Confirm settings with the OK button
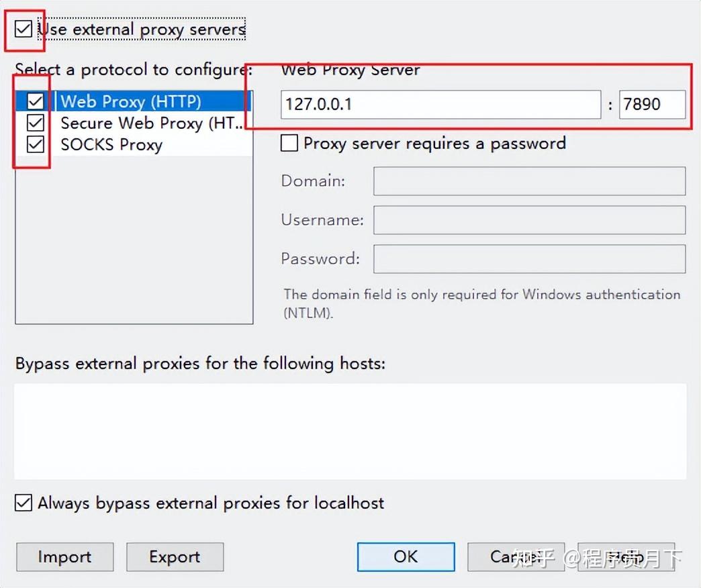Image resolution: width=701 pixels, height=588 pixels. click(x=406, y=556)
